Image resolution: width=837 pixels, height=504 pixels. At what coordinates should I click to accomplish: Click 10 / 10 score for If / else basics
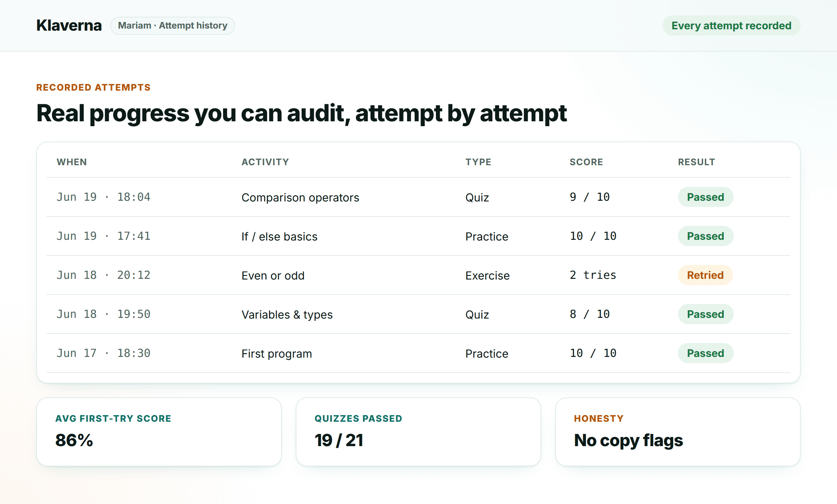coord(593,236)
